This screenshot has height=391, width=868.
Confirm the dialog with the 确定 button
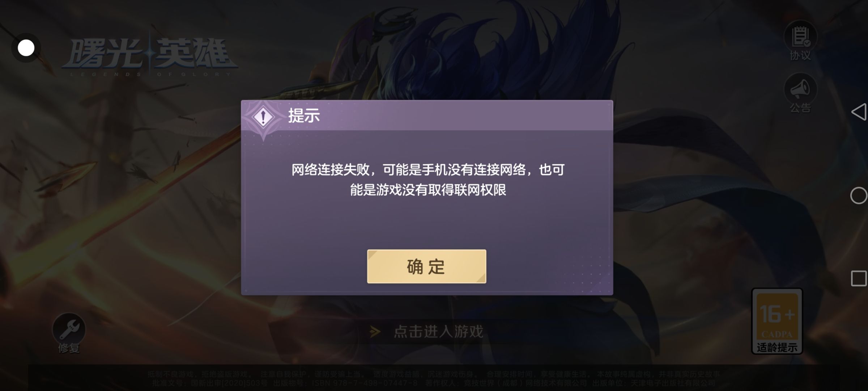coord(426,266)
